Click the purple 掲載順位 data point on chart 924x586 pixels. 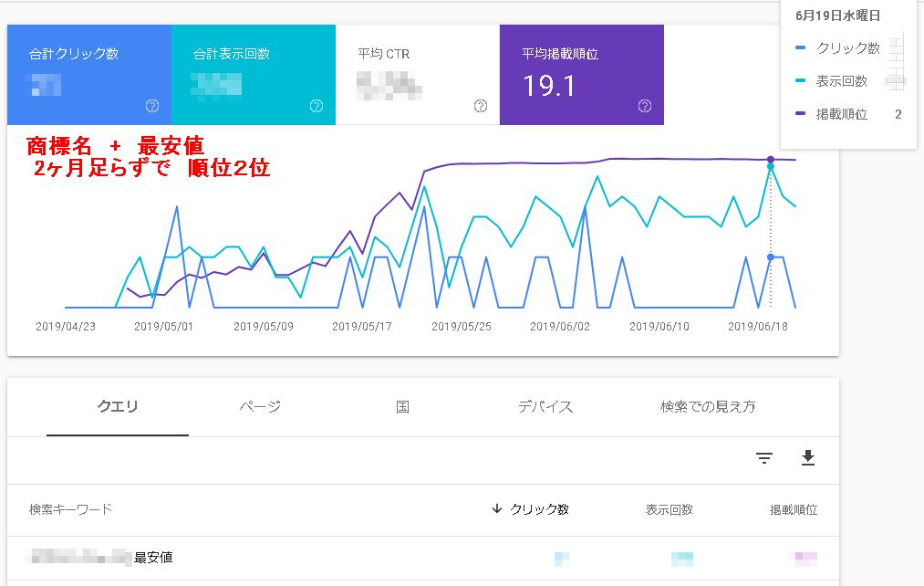coord(771,160)
